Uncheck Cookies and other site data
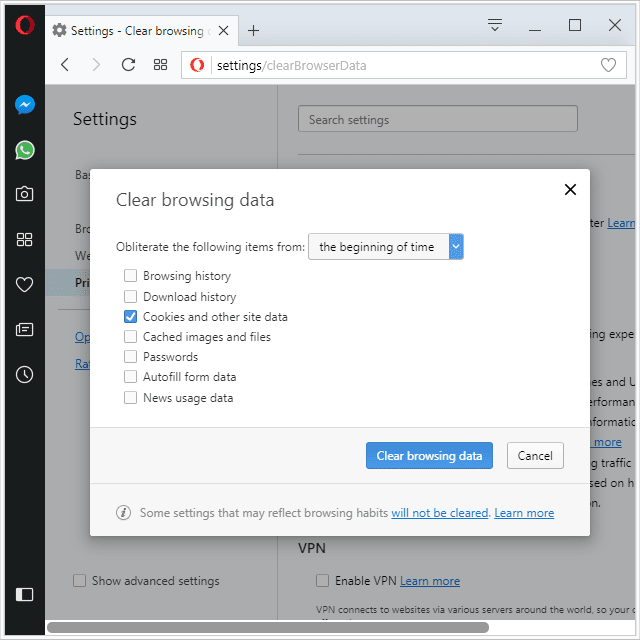This screenshot has height=640, width=640. click(x=130, y=317)
